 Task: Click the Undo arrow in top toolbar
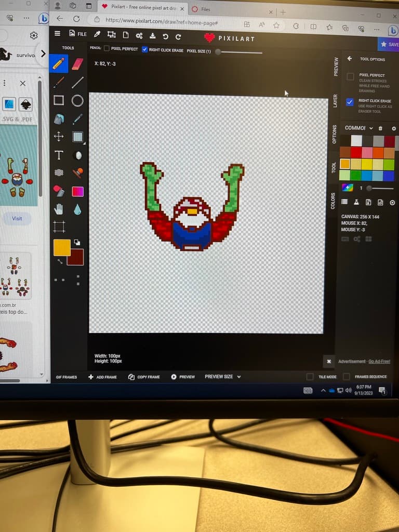coord(165,36)
